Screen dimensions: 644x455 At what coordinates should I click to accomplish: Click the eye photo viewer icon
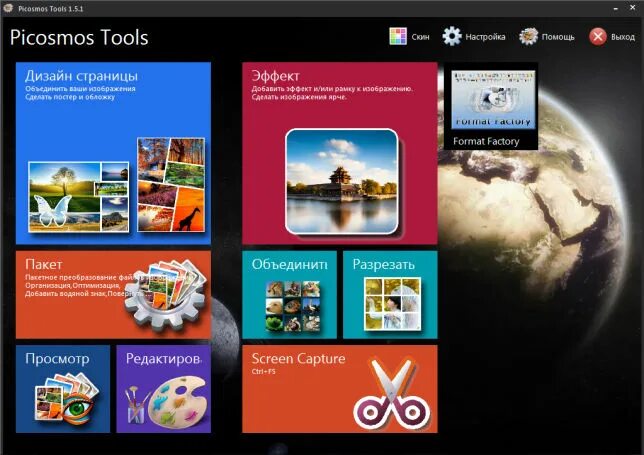coord(67,398)
